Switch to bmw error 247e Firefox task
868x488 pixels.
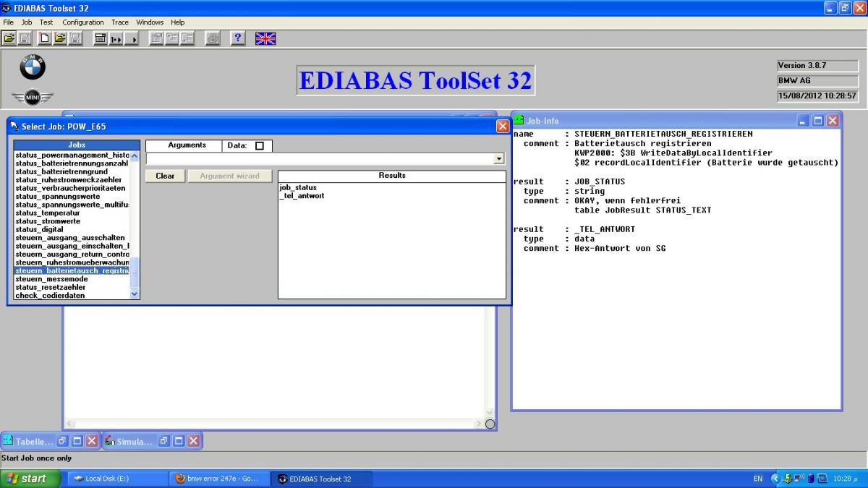[219, 479]
